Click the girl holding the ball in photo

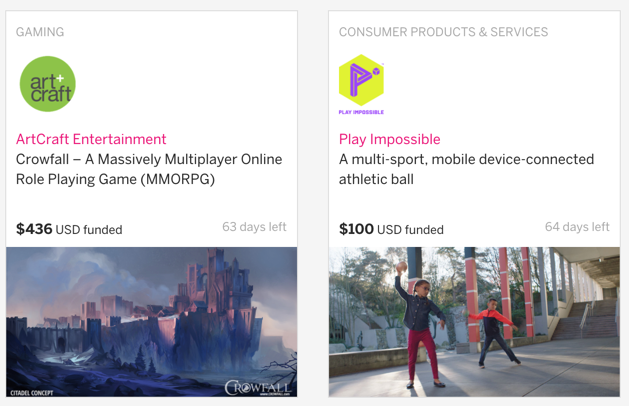pos(420,325)
